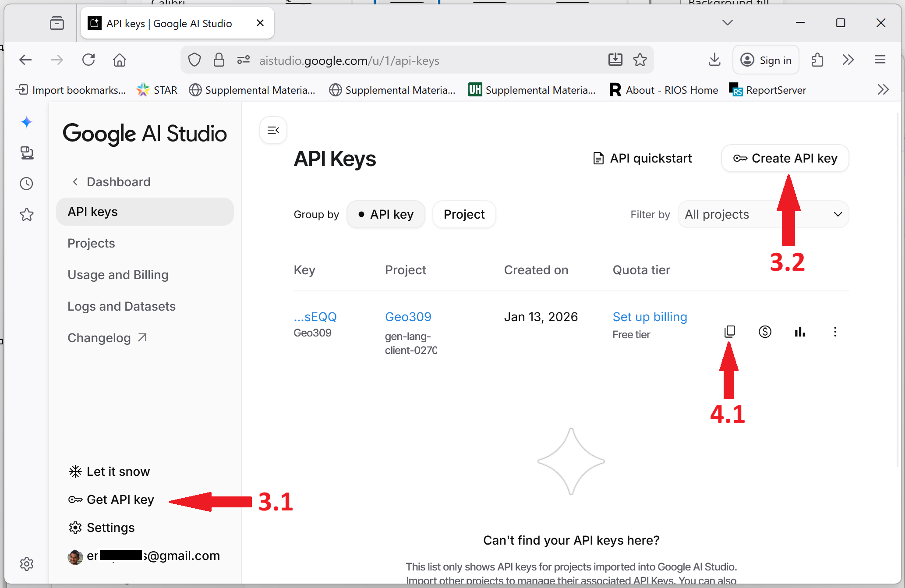Open the Set up billing link
Image resolution: width=905 pixels, height=588 pixels.
point(650,317)
